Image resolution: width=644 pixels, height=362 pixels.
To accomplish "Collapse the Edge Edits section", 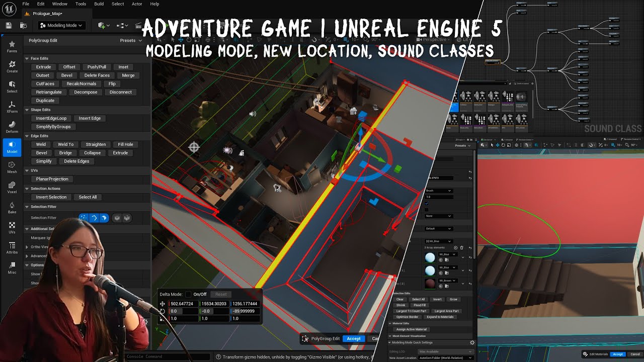I will pyautogui.click(x=27, y=136).
